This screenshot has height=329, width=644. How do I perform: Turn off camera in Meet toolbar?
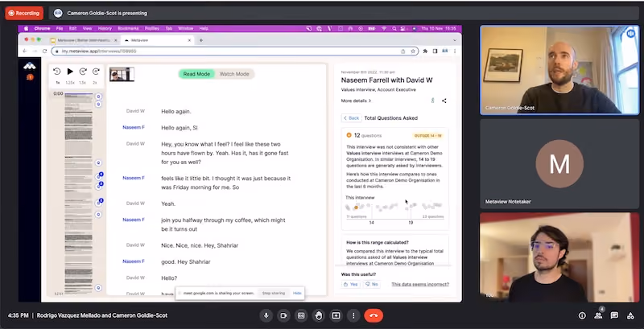click(x=283, y=315)
